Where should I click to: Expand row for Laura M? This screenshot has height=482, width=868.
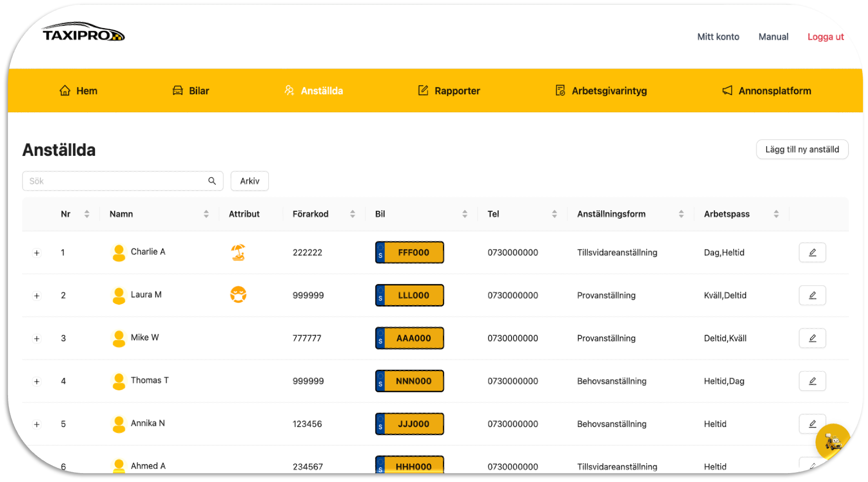tap(37, 296)
